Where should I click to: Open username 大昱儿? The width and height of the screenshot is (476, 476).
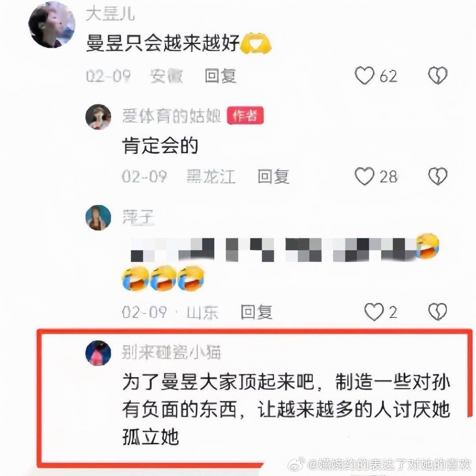(x=110, y=14)
